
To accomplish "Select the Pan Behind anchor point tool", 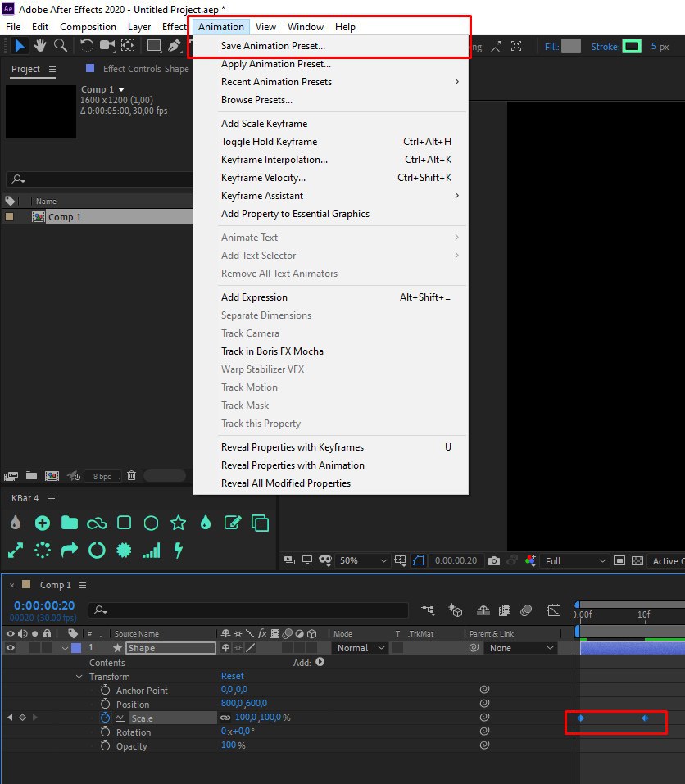I will pyautogui.click(x=128, y=46).
